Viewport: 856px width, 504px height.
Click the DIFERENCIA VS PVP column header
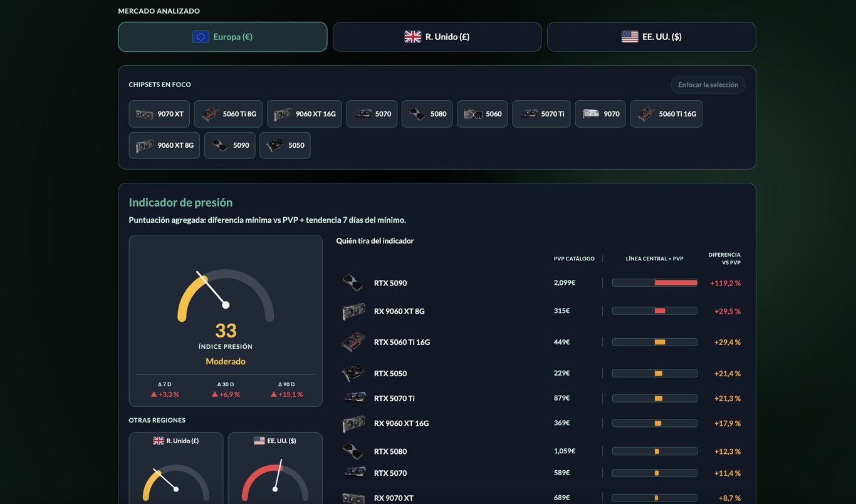[724, 259]
